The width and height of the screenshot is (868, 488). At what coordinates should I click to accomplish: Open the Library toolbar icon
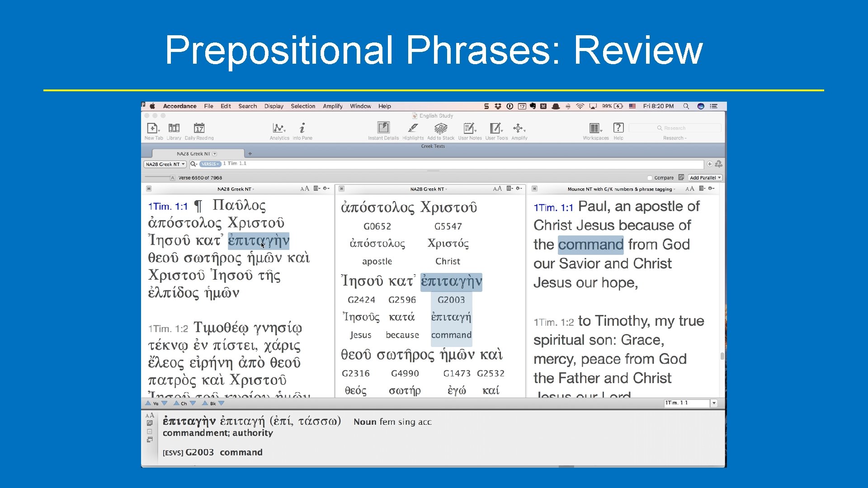point(174,128)
